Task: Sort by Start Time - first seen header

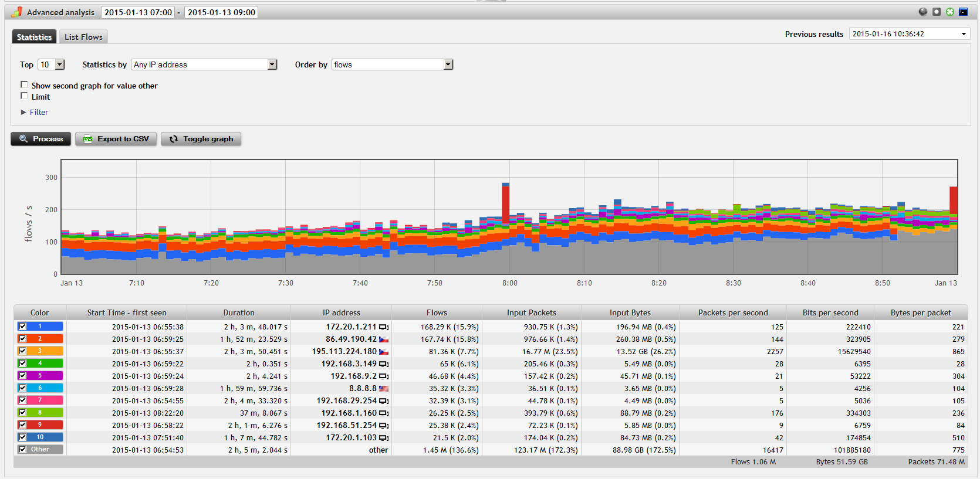Action: (x=127, y=312)
